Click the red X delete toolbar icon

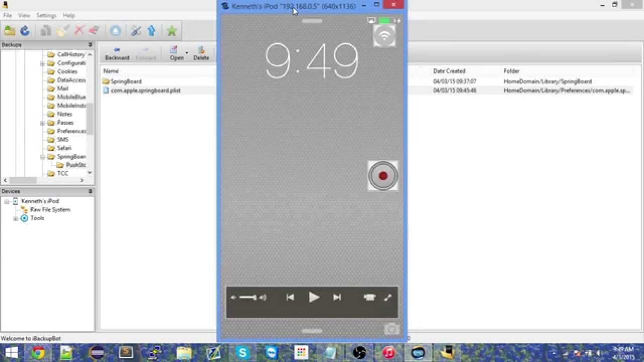click(79, 31)
